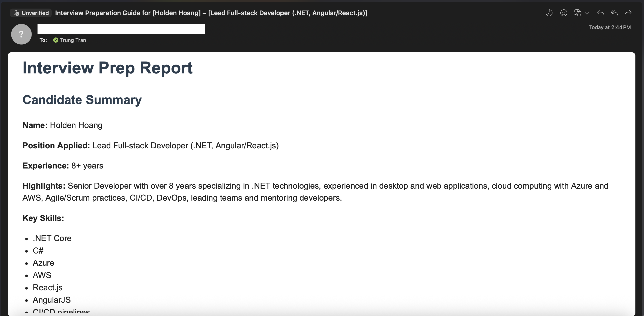644x316 pixels.
Task: Click the email subject line text
Action: pos(211,13)
